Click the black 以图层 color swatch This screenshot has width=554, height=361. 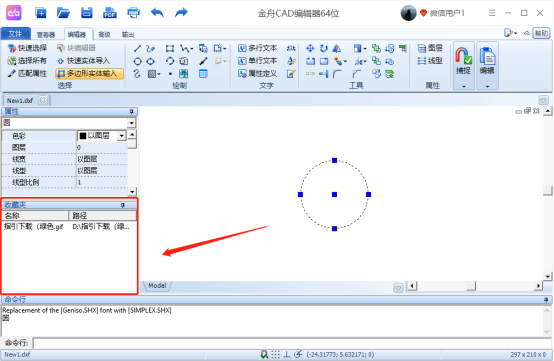(83, 136)
